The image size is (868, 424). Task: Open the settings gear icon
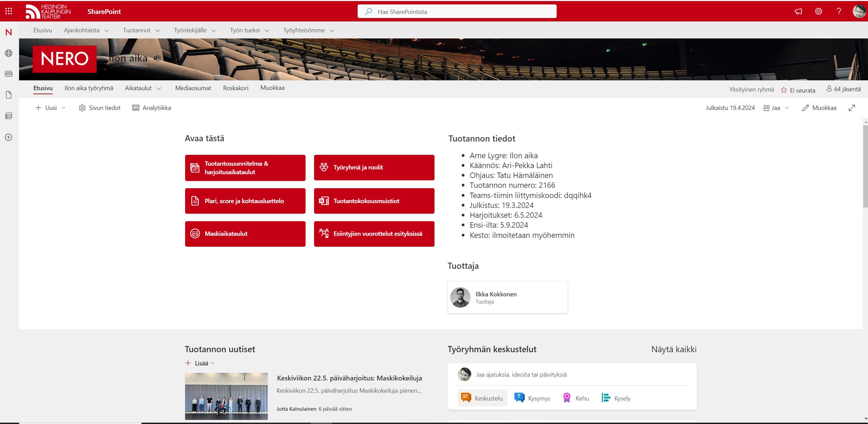click(818, 11)
